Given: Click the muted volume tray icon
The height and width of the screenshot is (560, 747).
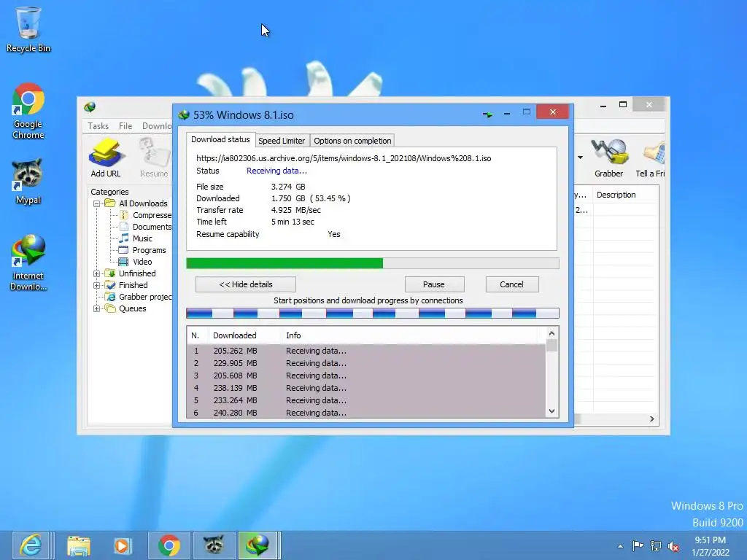Looking at the screenshot, I should coord(673,546).
